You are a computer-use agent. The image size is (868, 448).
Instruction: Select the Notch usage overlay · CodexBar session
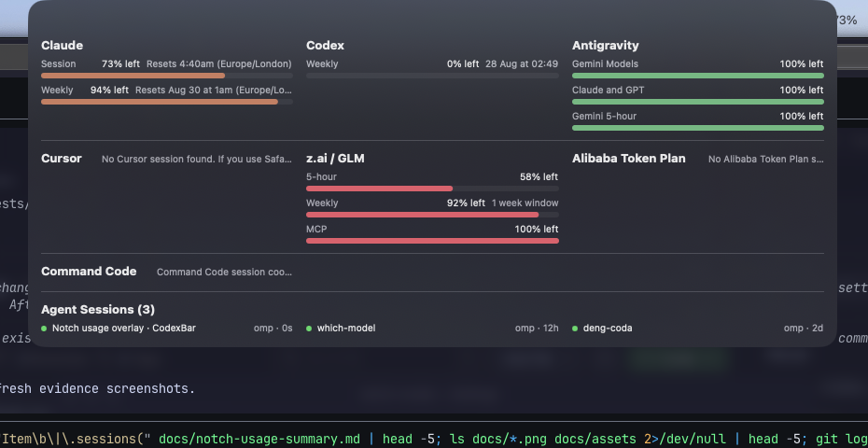[x=124, y=329]
